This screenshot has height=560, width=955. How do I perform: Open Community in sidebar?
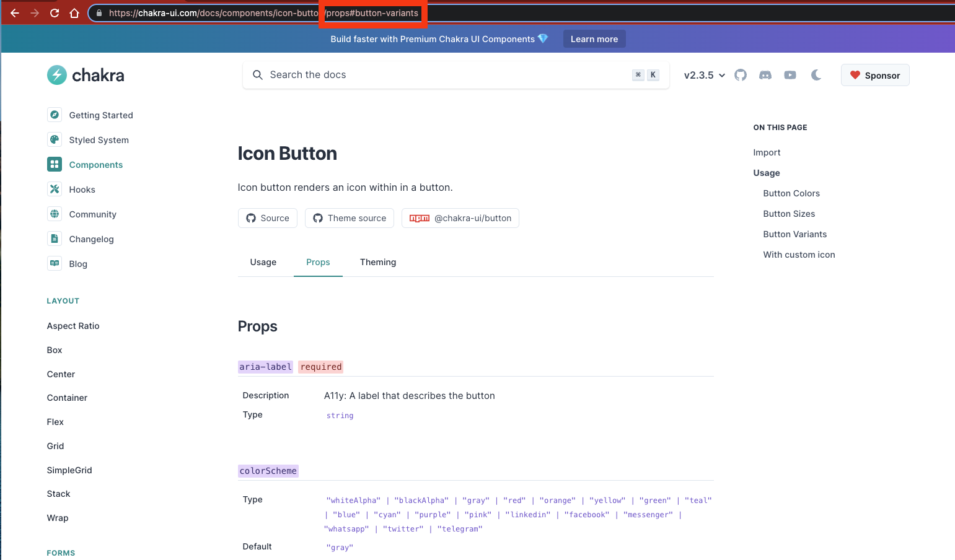click(x=93, y=214)
